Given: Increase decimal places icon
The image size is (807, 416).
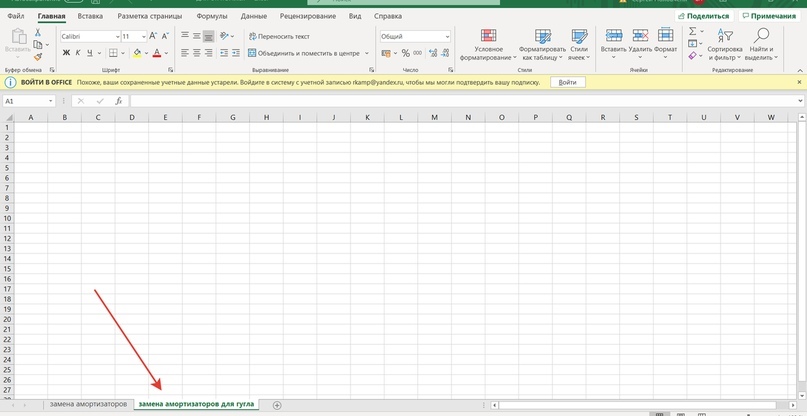Looking at the screenshot, I should click(x=433, y=53).
